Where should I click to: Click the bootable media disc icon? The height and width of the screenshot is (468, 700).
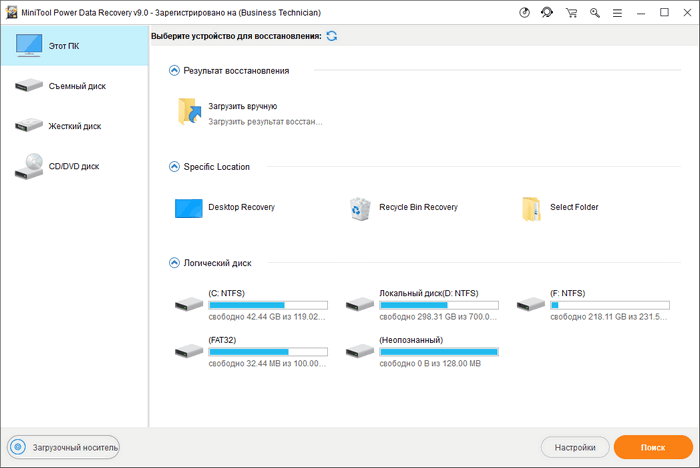click(x=18, y=447)
